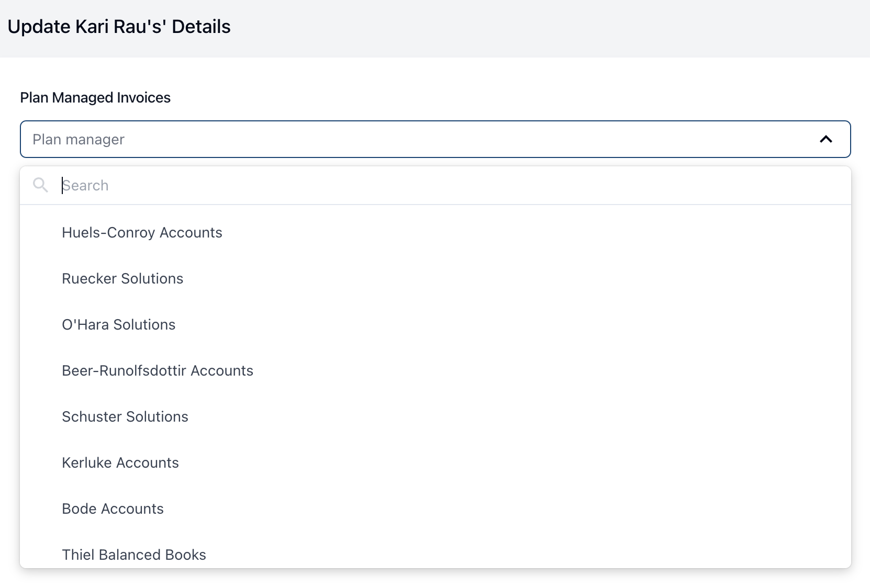Click the Plan Managed Invoices label
The width and height of the screenshot is (870, 588).
(95, 98)
